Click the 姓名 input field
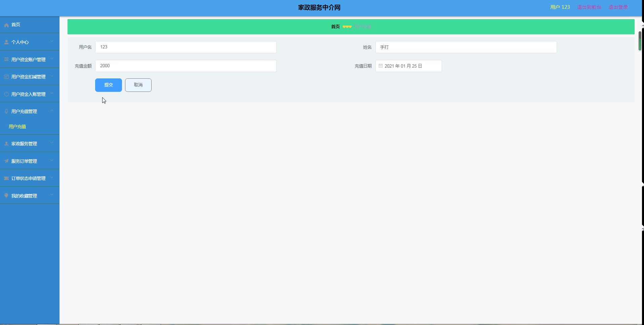Image resolution: width=644 pixels, height=325 pixels. [466, 47]
